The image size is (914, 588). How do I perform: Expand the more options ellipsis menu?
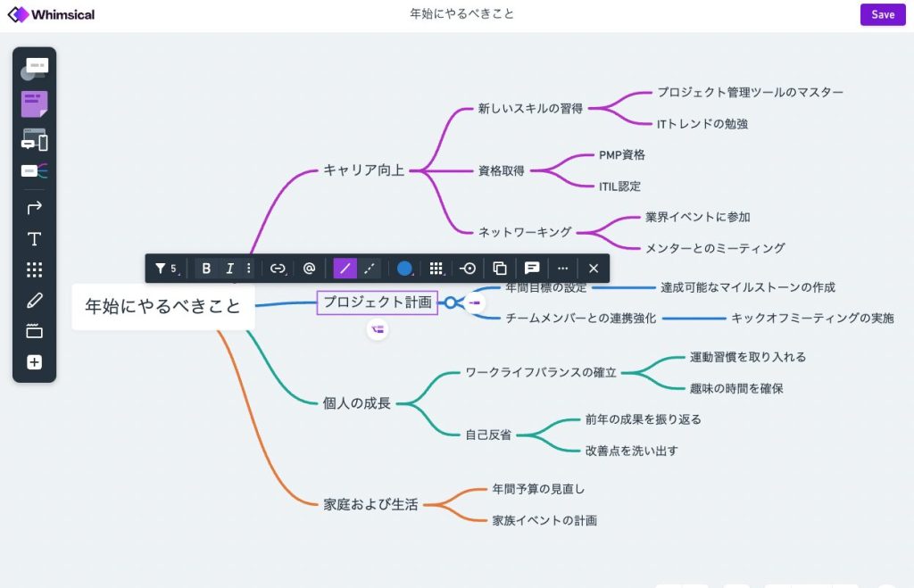(562, 268)
